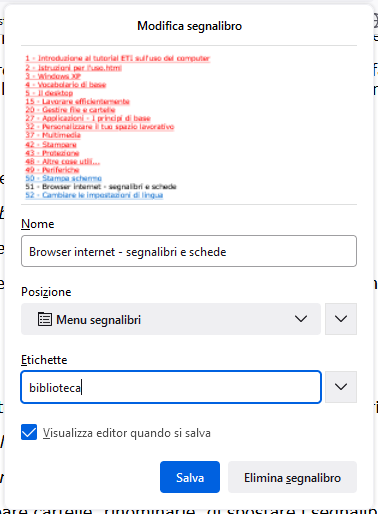
Task: Click 32 - Personalizzare il tuo spazio lavorativo
Action: (x=100, y=127)
